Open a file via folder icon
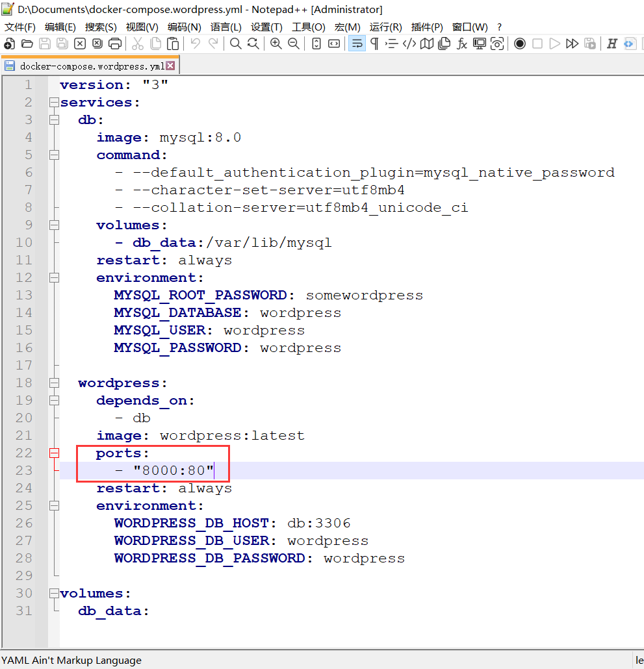 (27, 44)
